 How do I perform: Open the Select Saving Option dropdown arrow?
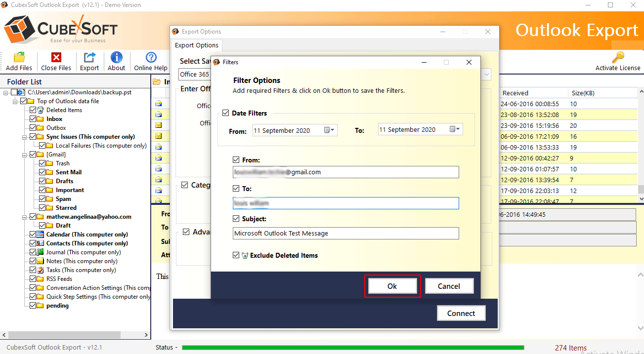coord(487,74)
